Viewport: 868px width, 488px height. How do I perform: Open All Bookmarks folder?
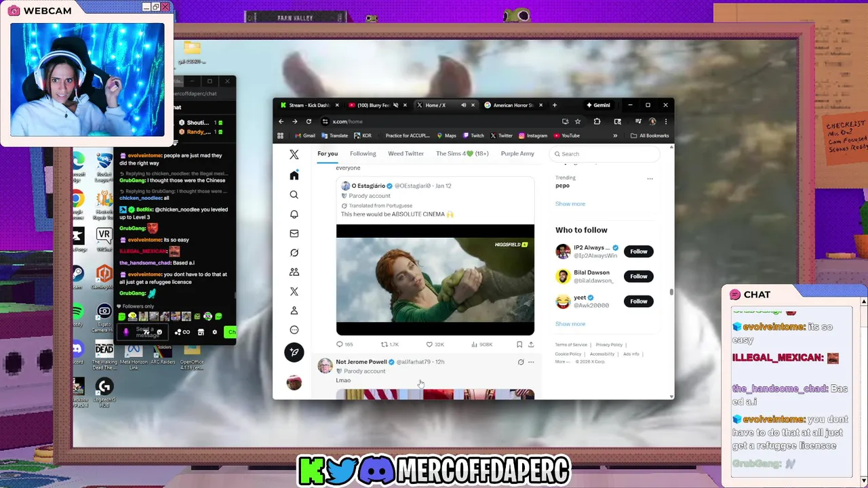coord(650,136)
